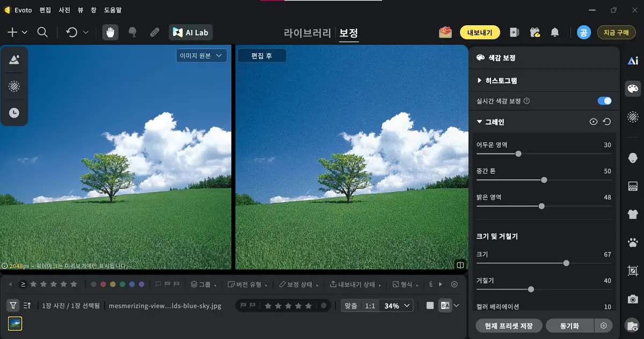Viewport: 644px width, 339px height.
Task: Open the history clock icon
Action: [14, 113]
